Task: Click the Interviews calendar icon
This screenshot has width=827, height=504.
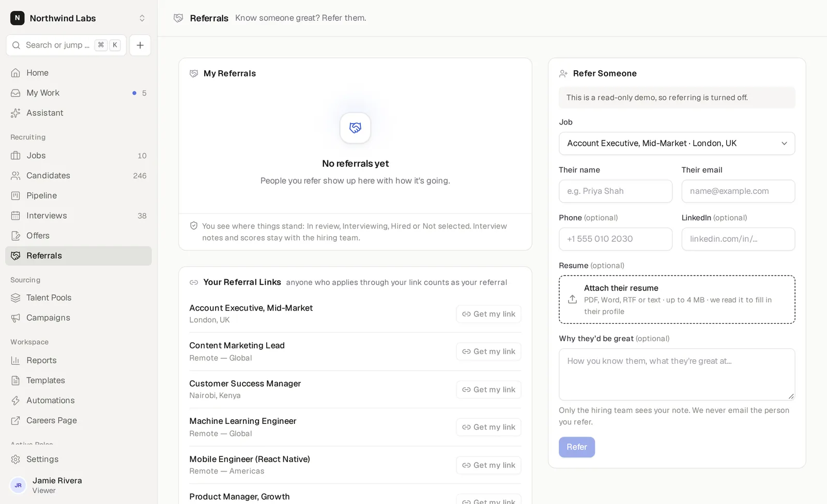Action: pos(16,216)
